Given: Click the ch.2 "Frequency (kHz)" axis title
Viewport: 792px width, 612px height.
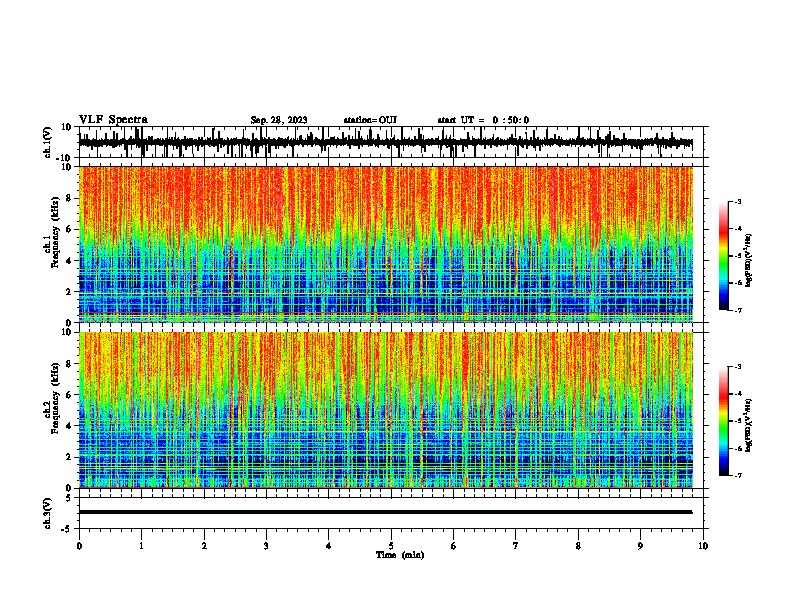Looking at the screenshot, I should click(x=55, y=398).
